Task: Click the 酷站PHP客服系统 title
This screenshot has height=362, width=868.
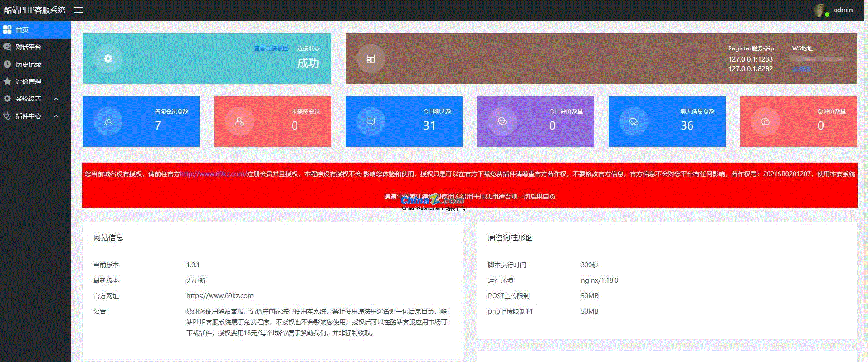Action: [35, 10]
